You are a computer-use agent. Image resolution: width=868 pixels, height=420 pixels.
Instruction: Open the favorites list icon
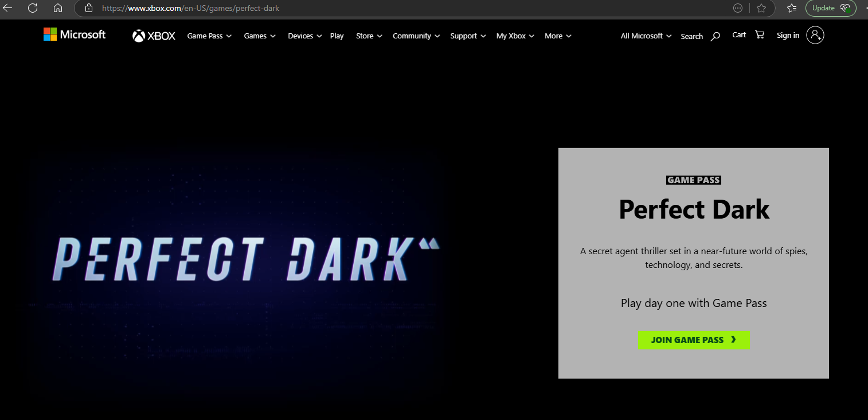click(x=792, y=8)
